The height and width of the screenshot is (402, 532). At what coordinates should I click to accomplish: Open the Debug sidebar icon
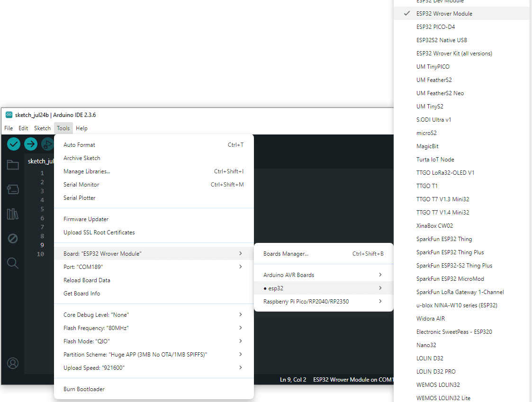click(x=13, y=239)
